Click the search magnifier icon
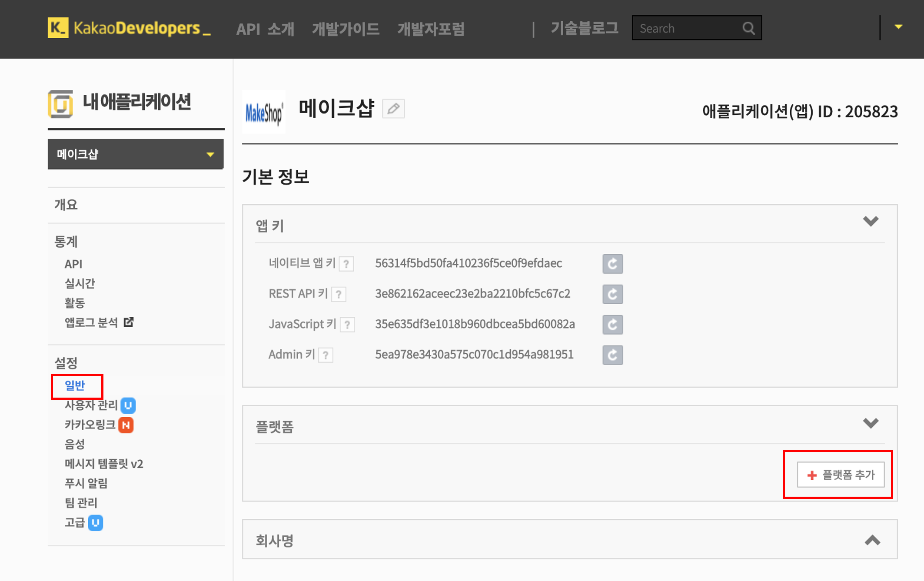The width and height of the screenshot is (924, 581). [x=748, y=28]
